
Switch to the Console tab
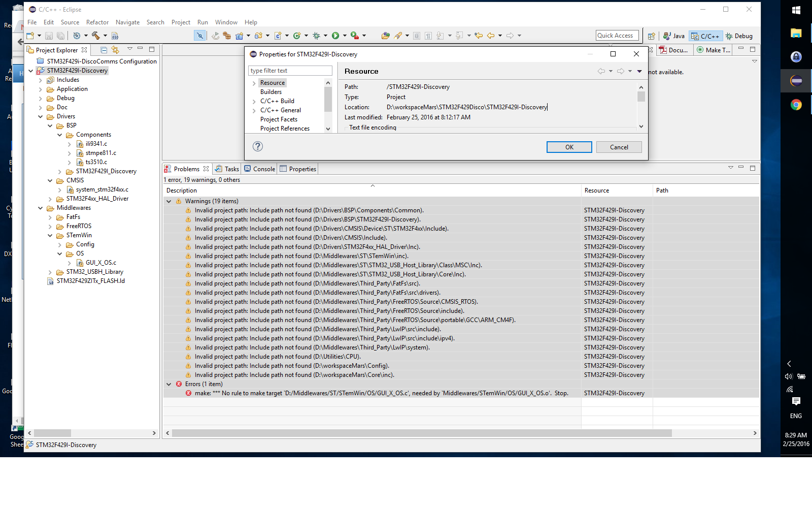click(260, 169)
